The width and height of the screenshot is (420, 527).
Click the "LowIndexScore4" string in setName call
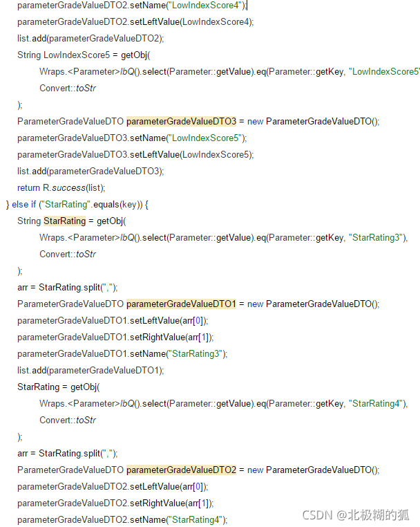coord(207,6)
